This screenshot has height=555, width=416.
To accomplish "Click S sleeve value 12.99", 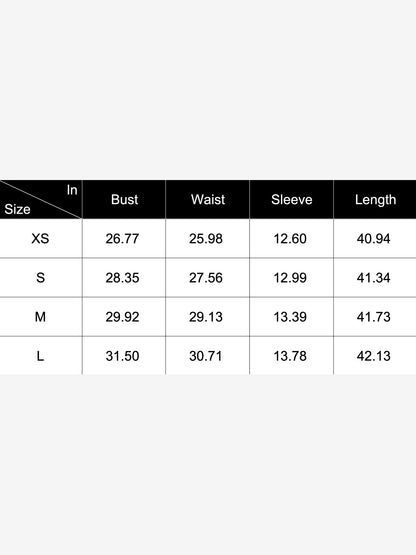I will (290, 278).
